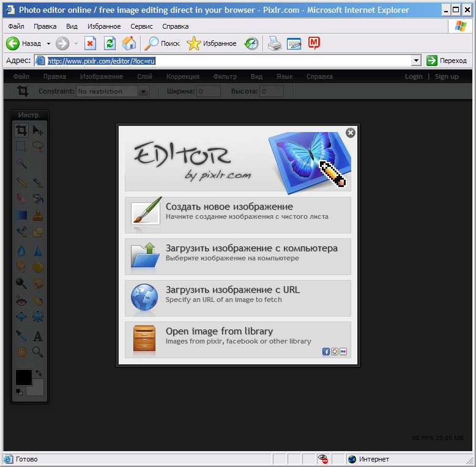Select the Eraser tool
The height and width of the screenshot is (467, 476).
tap(21, 198)
